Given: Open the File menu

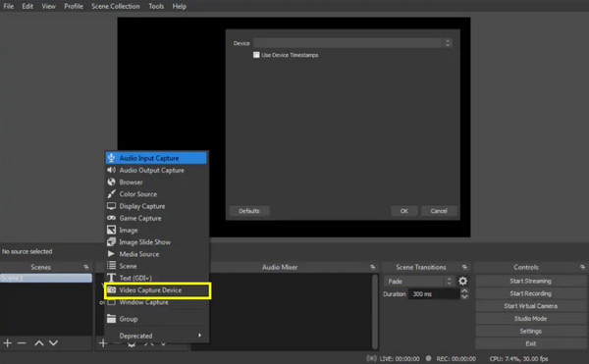Looking at the screenshot, I should [x=9, y=7].
